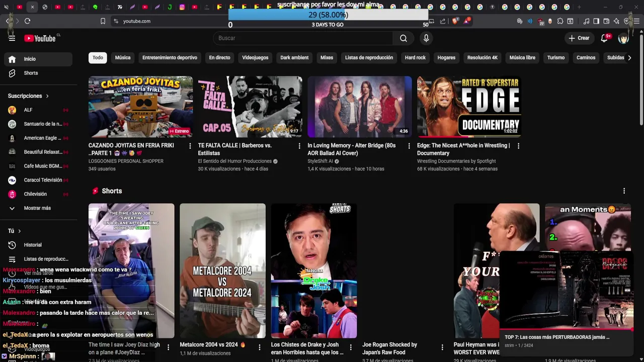Open site settings icon beside youtube.com
The width and height of the screenshot is (644, 362).
point(116,21)
